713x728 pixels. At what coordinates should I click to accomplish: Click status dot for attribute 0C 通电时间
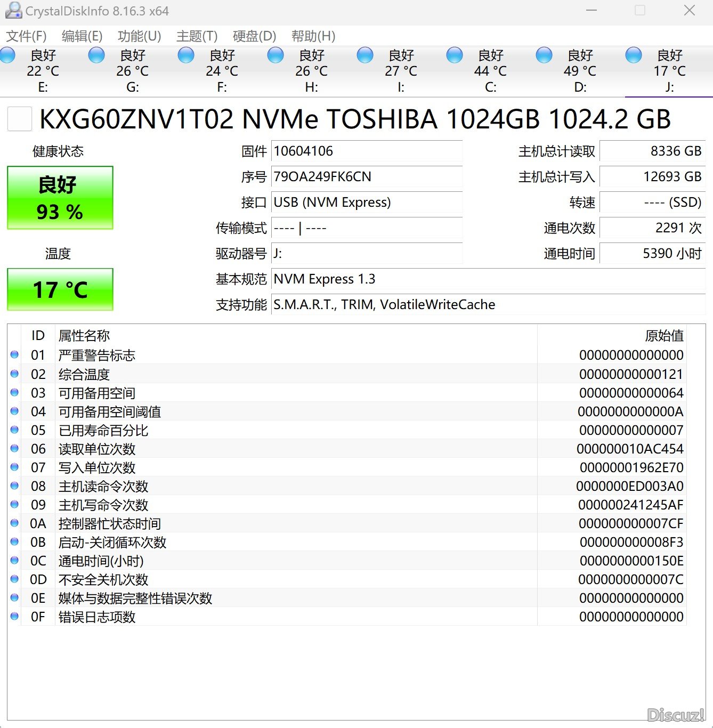(14, 560)
